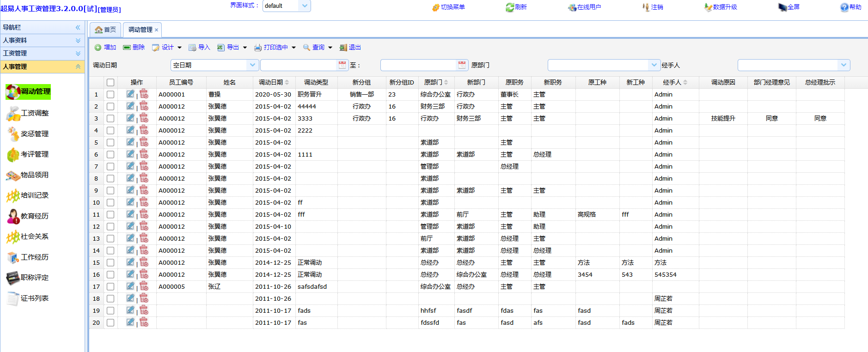Collapse the 导航栏 navigation panel

[78, 27]
